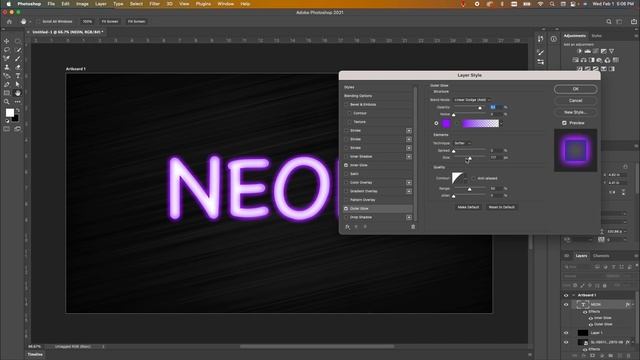640x360 pixels.
Task: Select the Horizontal Type tool
Action: click(x=18, y=76)
